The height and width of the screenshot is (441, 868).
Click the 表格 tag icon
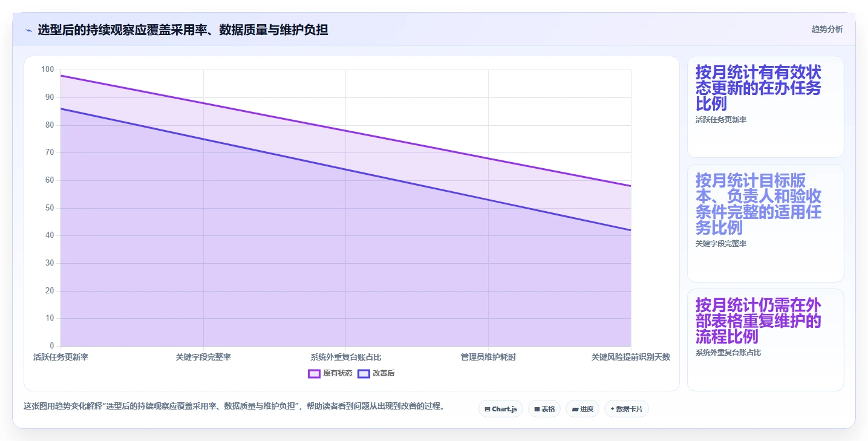(x=537, y=410)
